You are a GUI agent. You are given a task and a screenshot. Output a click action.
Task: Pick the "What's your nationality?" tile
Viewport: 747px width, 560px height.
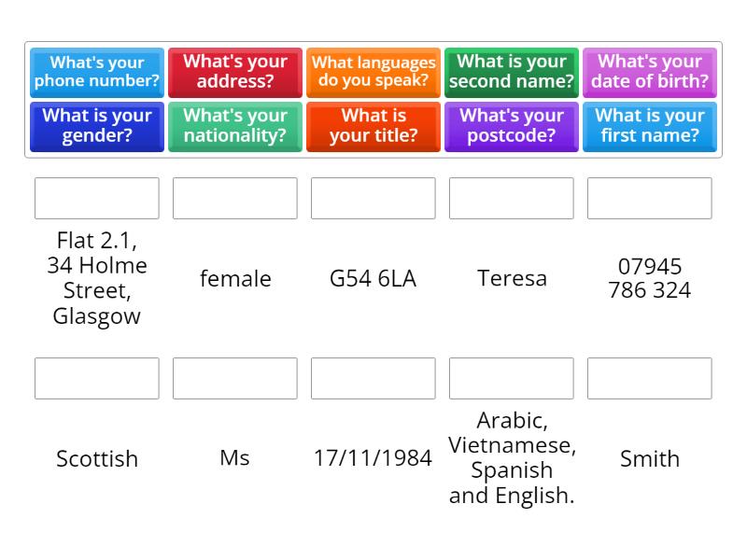pyautogui.click(x=235, y=127)
